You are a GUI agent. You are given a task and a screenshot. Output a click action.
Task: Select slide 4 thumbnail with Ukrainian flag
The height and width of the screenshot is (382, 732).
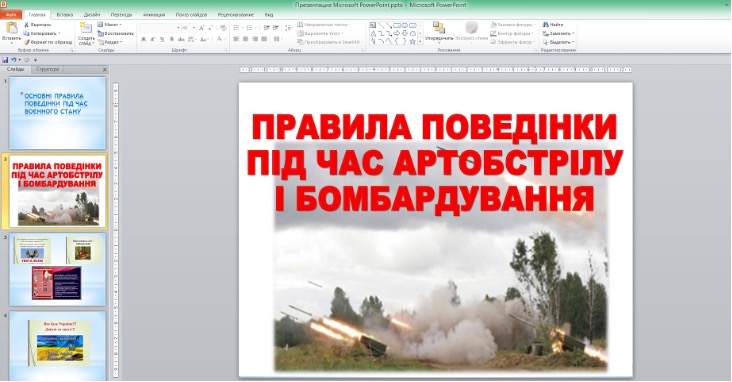[57, 346]
